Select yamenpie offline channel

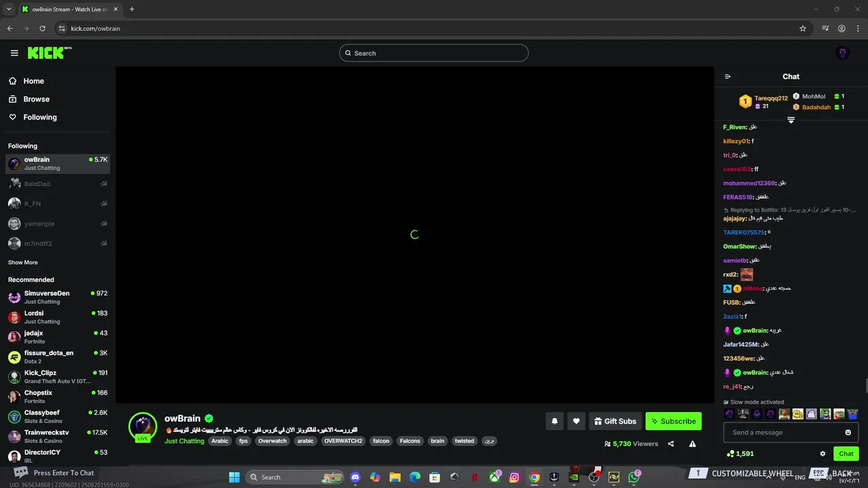pyautogui.click(x=58, y=224)
